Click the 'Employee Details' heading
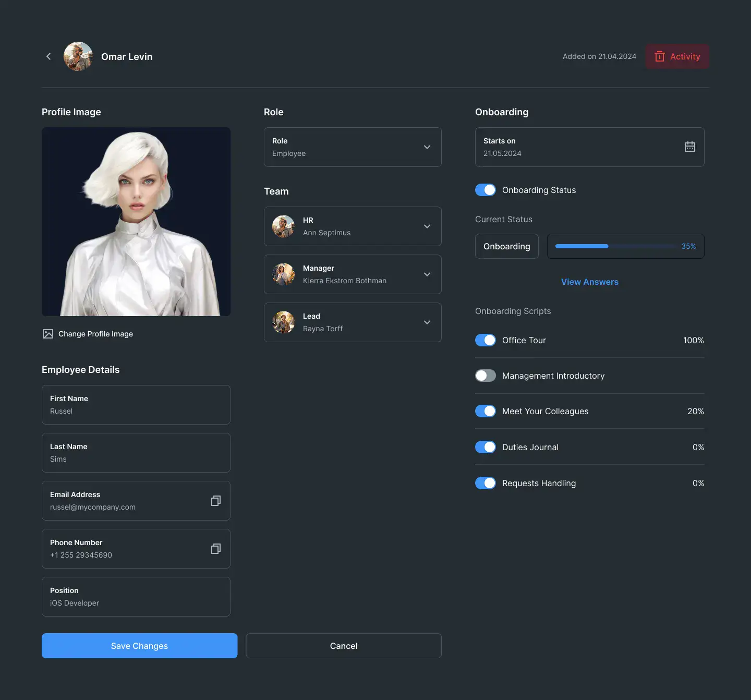Image resolution: width=751 pixels, height=700 pixels. pyautogui.click(x=81, y=369)
